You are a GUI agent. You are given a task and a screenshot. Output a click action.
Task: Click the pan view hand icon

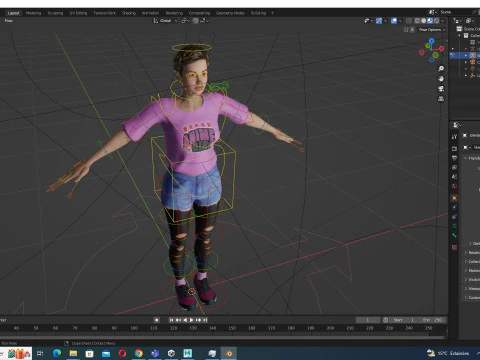tap(441, 79)
